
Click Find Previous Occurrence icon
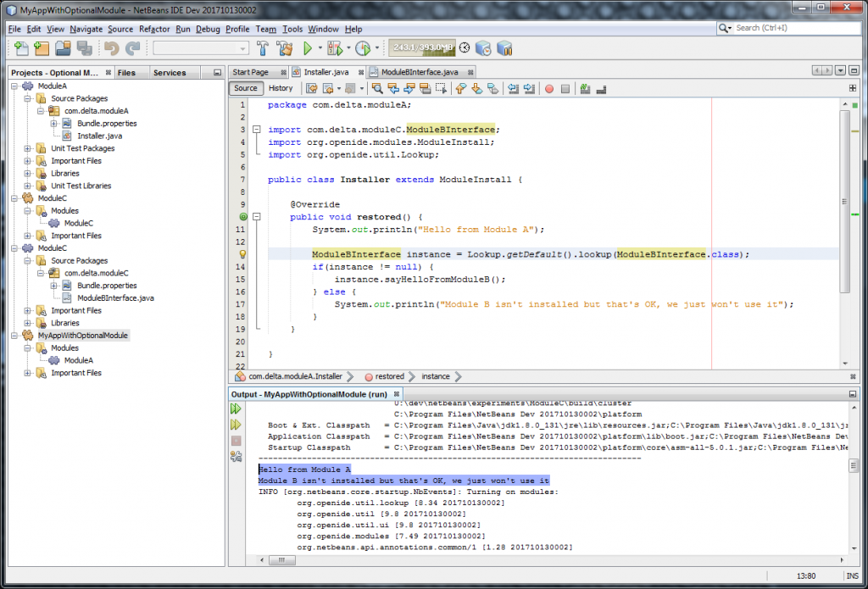tap(393, 89)
